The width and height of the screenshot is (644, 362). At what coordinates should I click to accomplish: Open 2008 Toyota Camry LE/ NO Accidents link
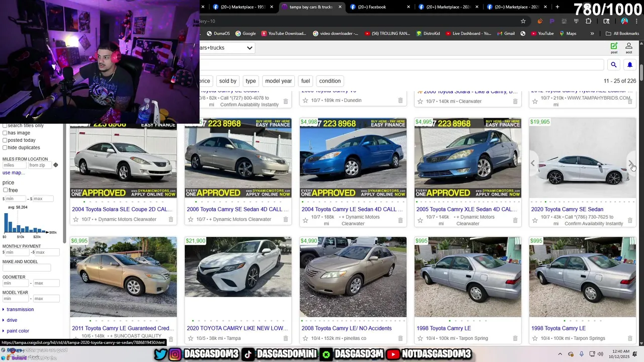tap(347, 328)
